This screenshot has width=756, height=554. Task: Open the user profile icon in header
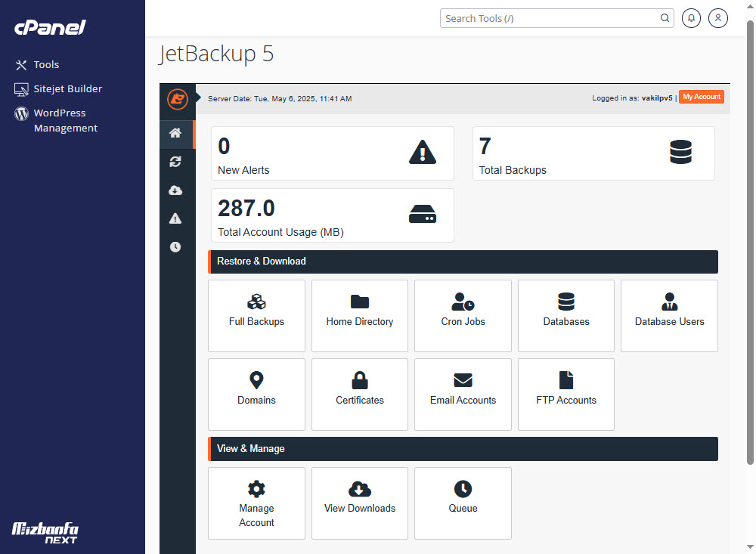tap(718, 18)
